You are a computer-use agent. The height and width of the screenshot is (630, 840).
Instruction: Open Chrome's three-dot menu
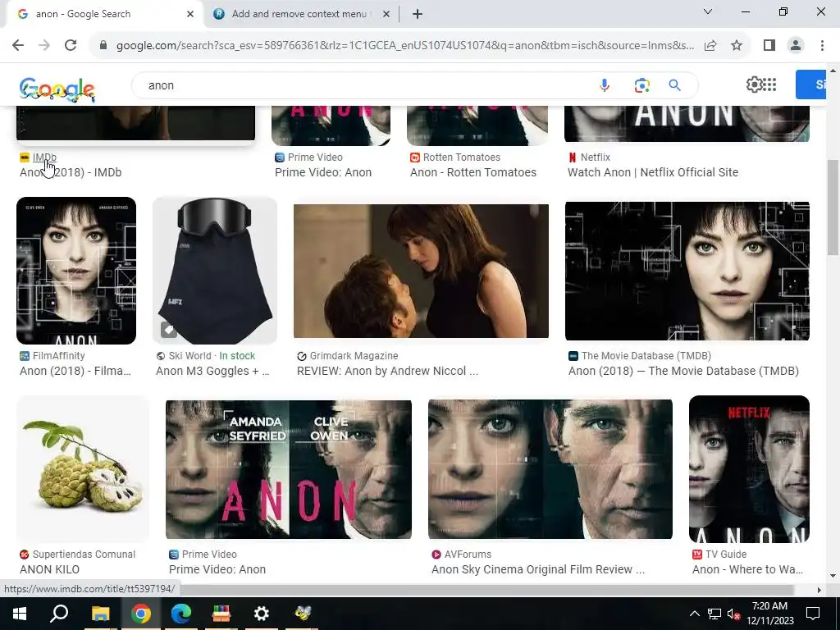point(822,46)
